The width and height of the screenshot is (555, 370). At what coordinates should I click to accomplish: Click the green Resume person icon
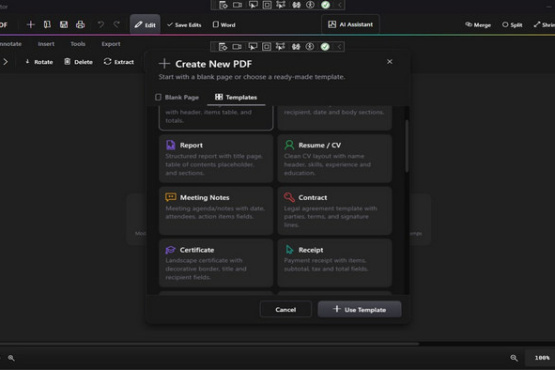pyautogui.click(x=289, y=145)
